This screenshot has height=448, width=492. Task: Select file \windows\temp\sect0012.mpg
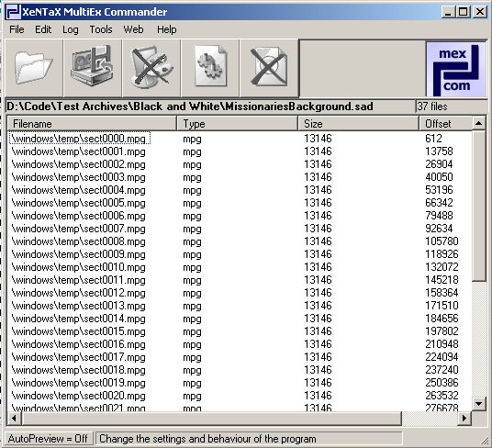[79, 293]
